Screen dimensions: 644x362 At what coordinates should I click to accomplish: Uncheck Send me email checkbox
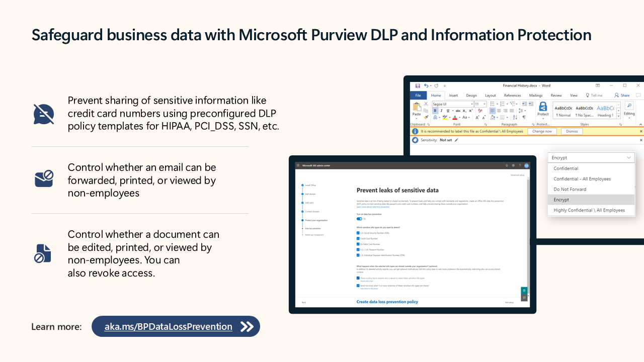pos(358,286)
